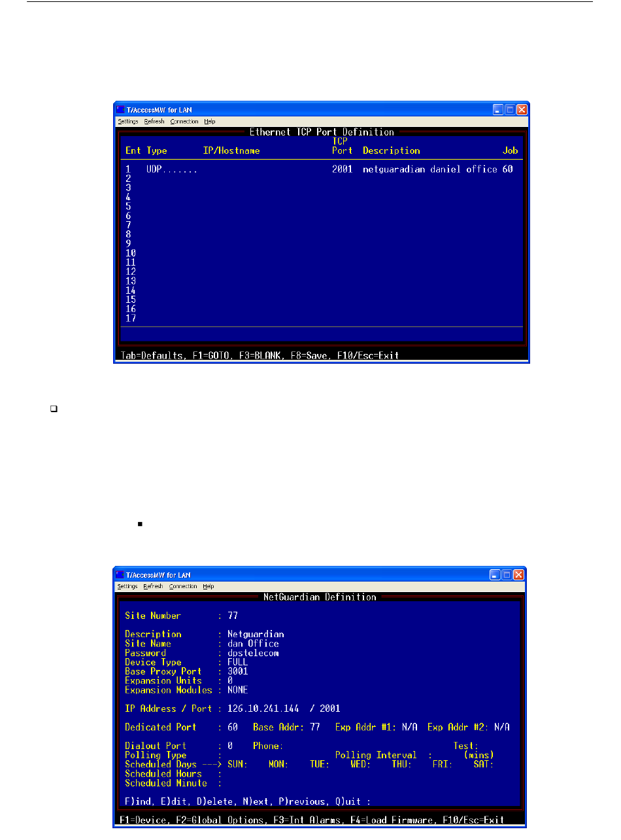Minimize the NetGuardian Definition window
The height and width of the screenshot is (840, 621).
[x=497, y=575]
